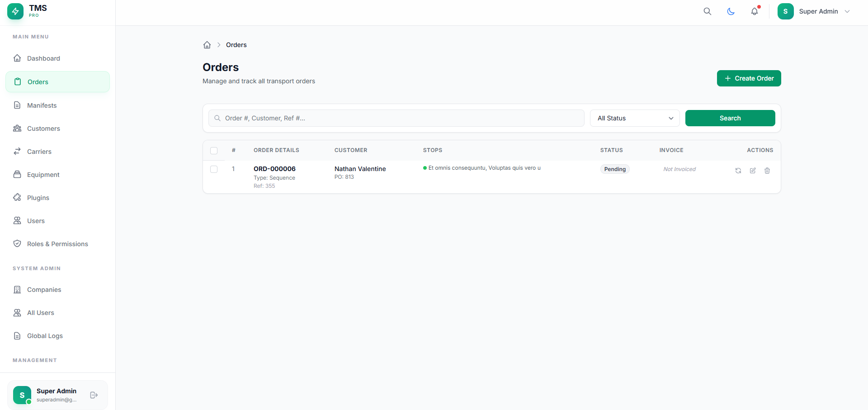Click the PO: 813 text
The image size is (868, 410).
pos(344,177)
